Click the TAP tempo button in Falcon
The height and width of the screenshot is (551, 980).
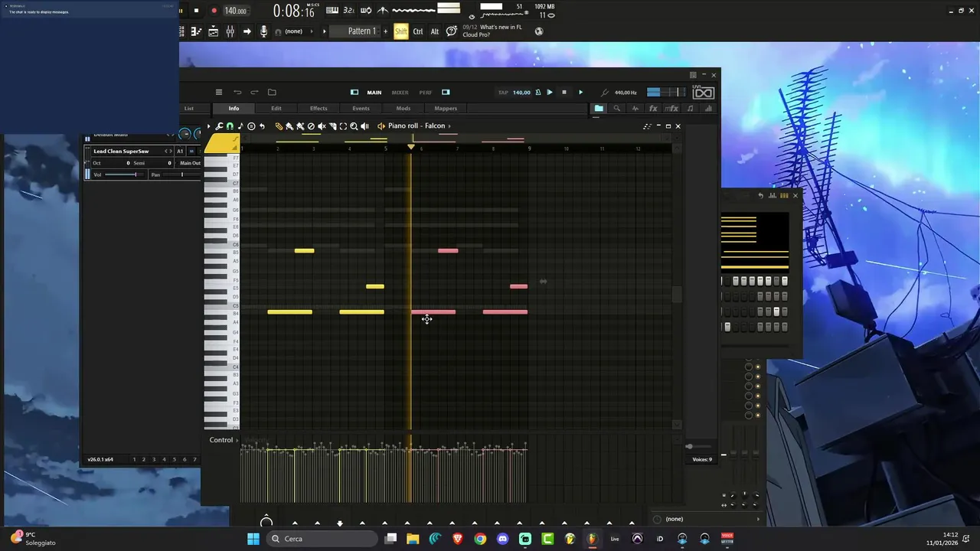(x=503, y=93)
